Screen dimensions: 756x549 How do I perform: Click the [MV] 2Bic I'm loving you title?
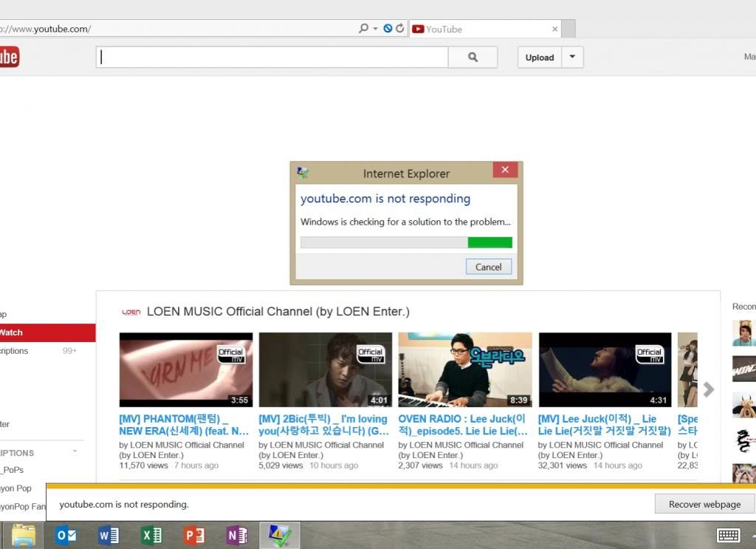(323, 425)
